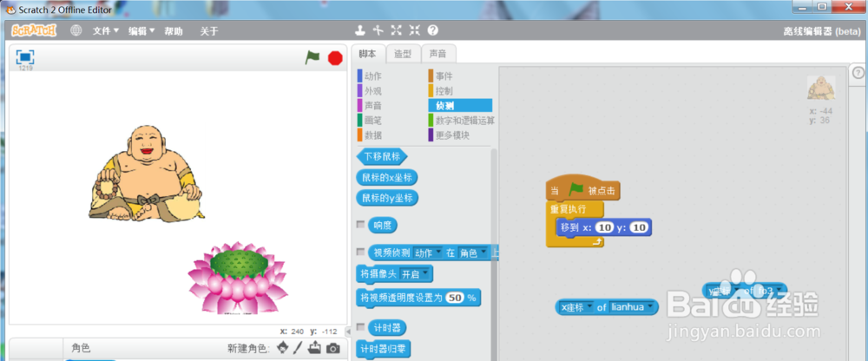Click the Buddha sprite on the stage
The height and width of the screenshot is (361, 868).
click(146, 174)
